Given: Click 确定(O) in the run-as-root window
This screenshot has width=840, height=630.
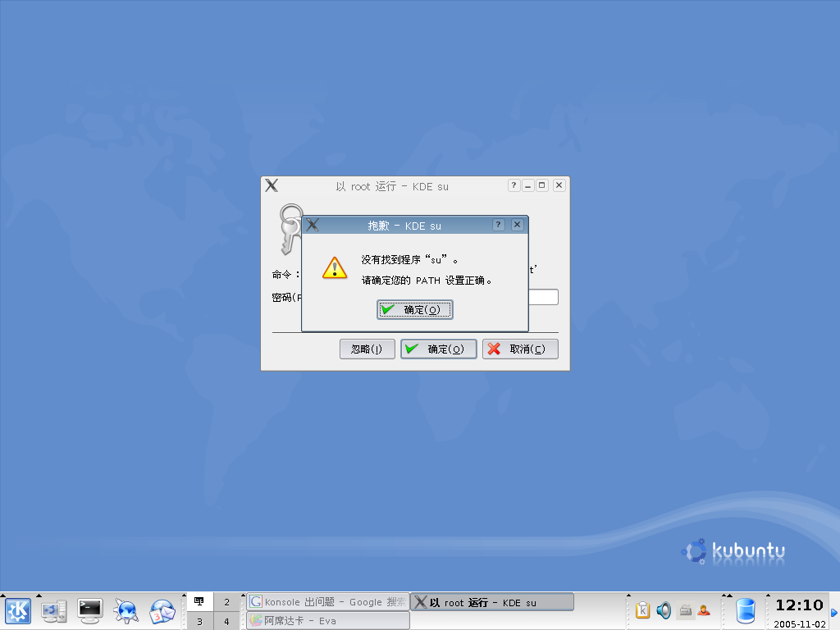Looking at the screenshot, I should pyautogui.click(x=439, y=349).
